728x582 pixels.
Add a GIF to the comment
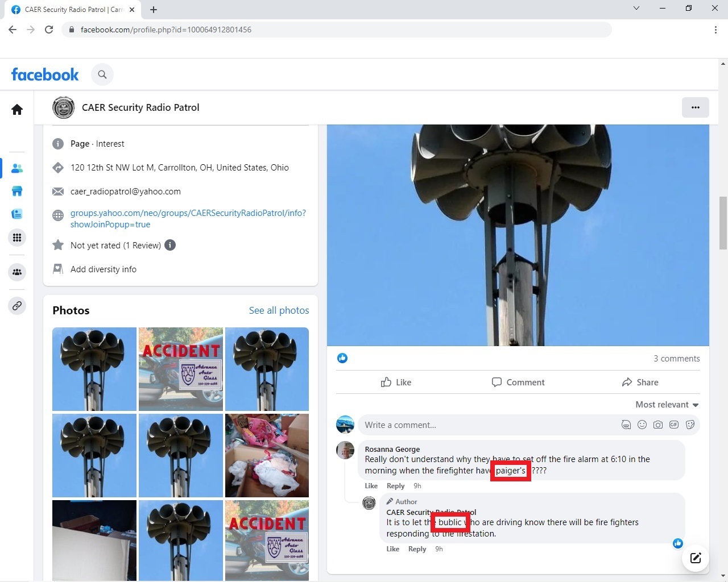[x=674, y=425]
